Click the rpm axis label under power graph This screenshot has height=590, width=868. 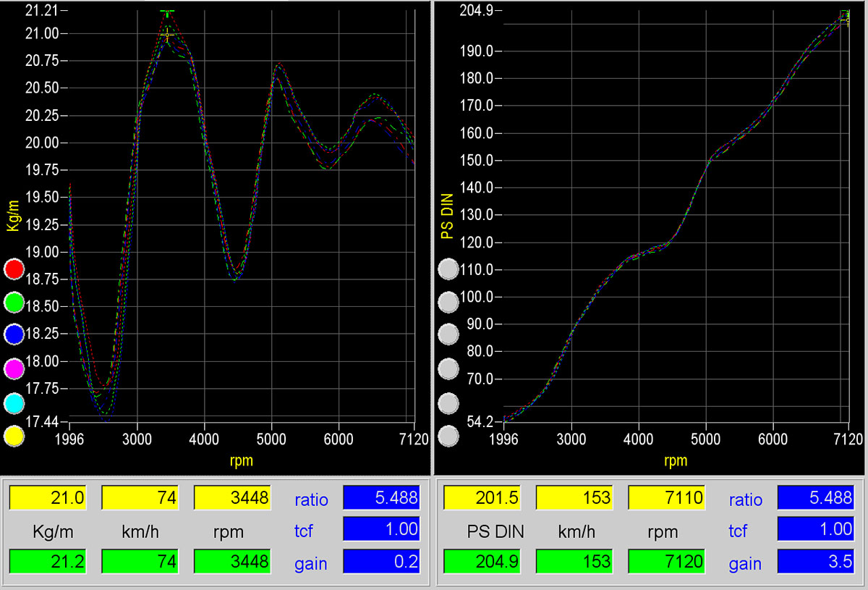pos(676,460)
